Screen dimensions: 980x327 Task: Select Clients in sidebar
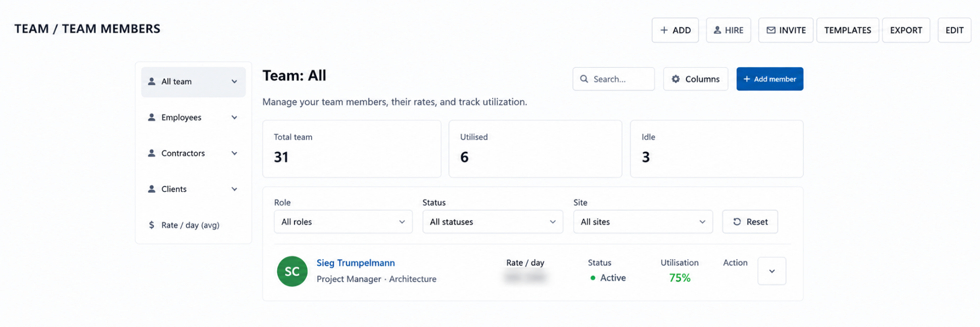(x=193, y=189)
